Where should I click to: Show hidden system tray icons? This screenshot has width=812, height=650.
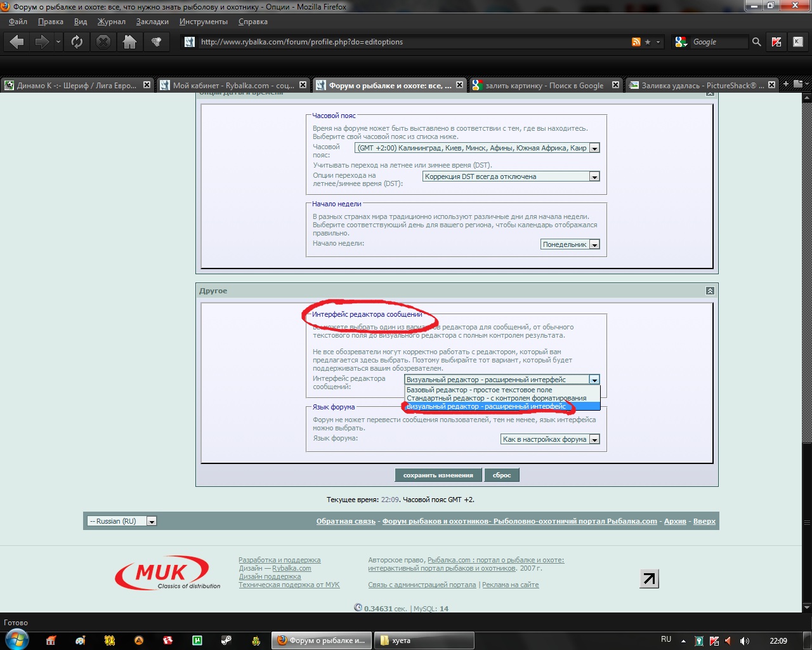click(683, 640)
